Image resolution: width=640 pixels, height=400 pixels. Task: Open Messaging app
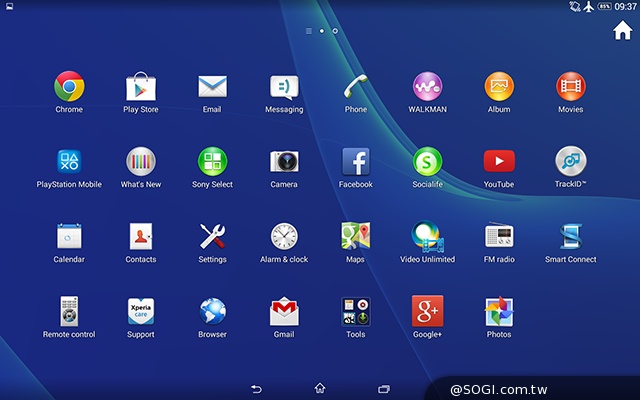pyautogui.click(x=284, y=87)
